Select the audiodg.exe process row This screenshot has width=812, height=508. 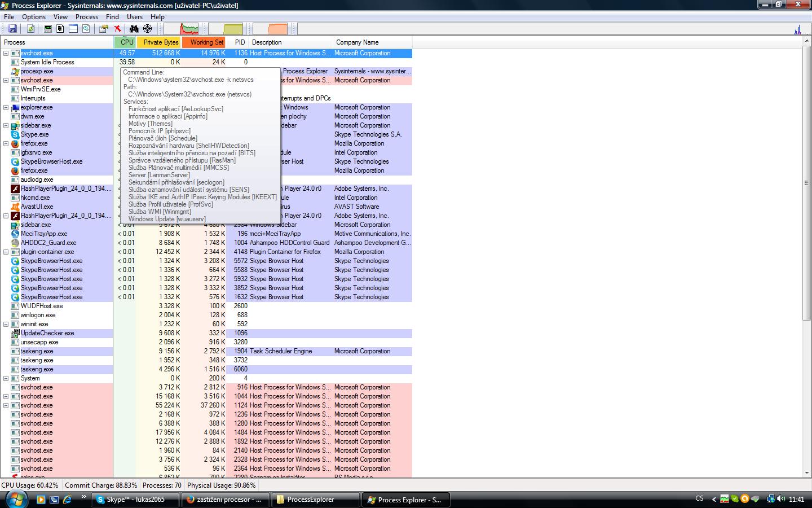(x=206, y=179)
